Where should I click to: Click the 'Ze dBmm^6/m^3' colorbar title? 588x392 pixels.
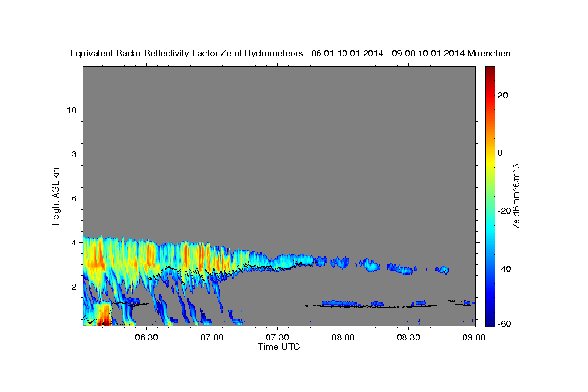pyautogui.click(x=516, y=196)
